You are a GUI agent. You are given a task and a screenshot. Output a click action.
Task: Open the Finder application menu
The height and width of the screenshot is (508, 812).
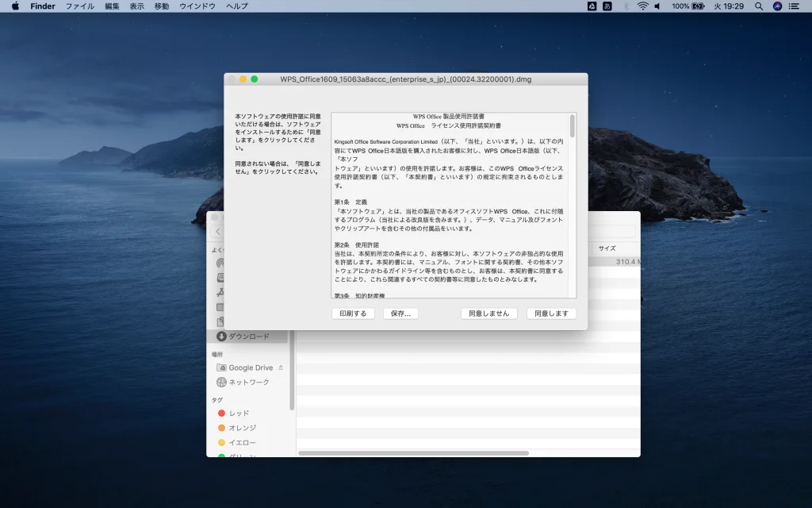tap(43, 6)
